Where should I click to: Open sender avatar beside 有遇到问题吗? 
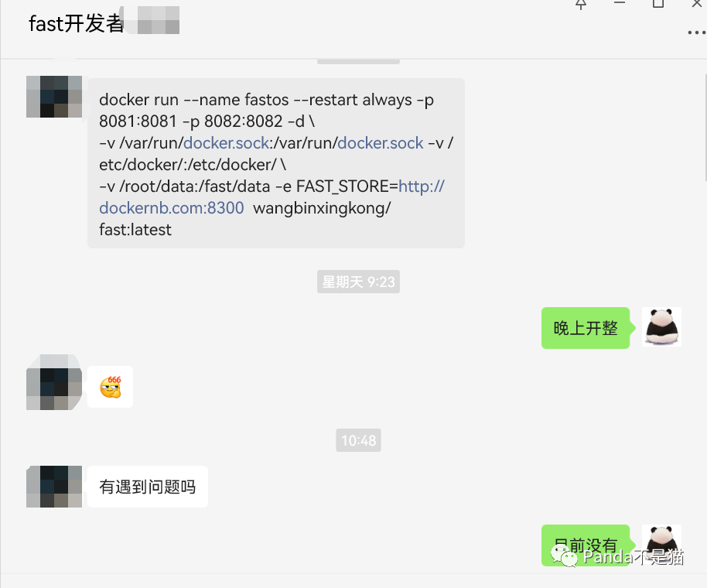pyautogui.click(x=54, y=487)
